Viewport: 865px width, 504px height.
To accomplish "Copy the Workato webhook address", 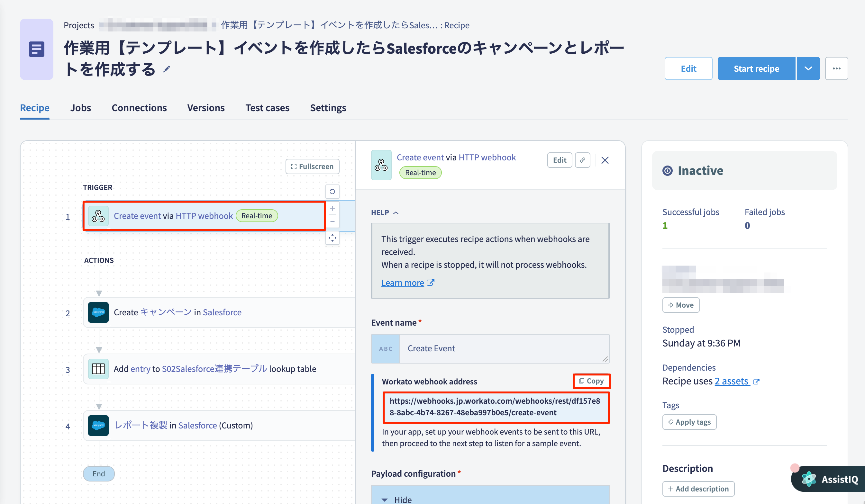I will (x=591, y=381).
